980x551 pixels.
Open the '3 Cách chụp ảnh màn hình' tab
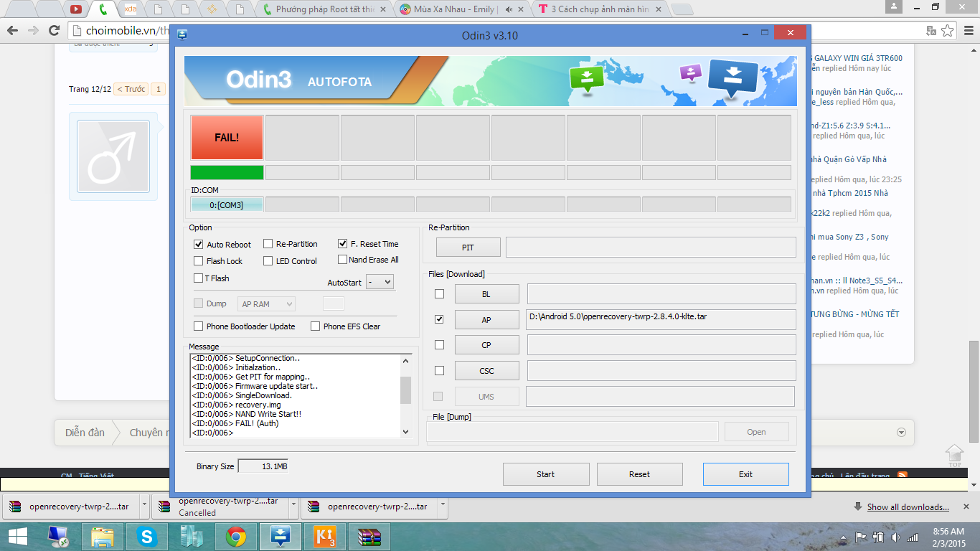click(x=599, y=9)
